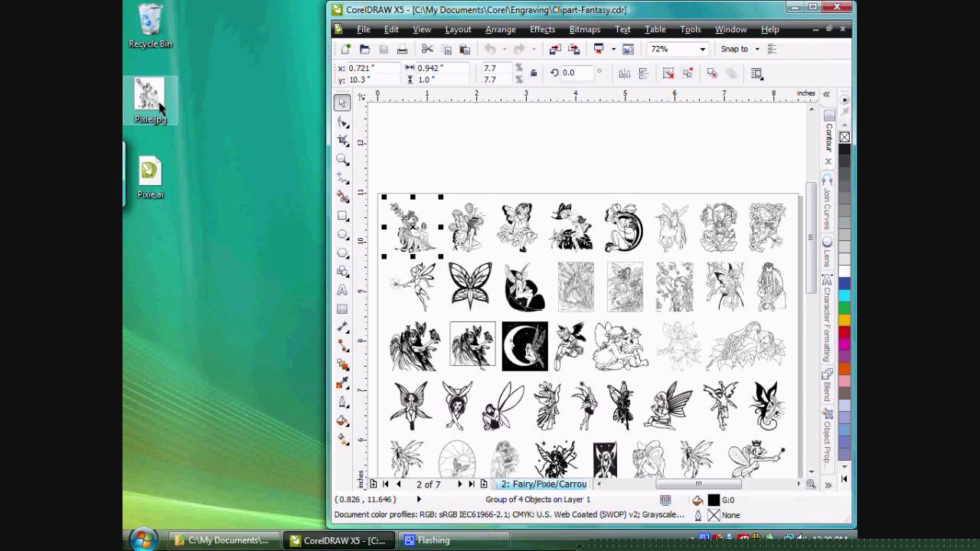980x551 pixels.
Task: Click the Print icon in toolbar
Action: tap(402, 49)
